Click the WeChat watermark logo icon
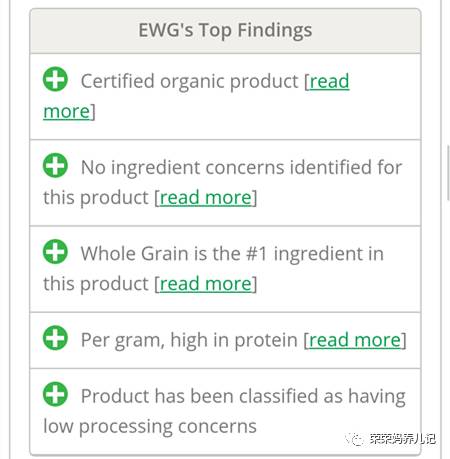Image resolution: width=450 pixels, height=459 pixels. coord(355,439)
